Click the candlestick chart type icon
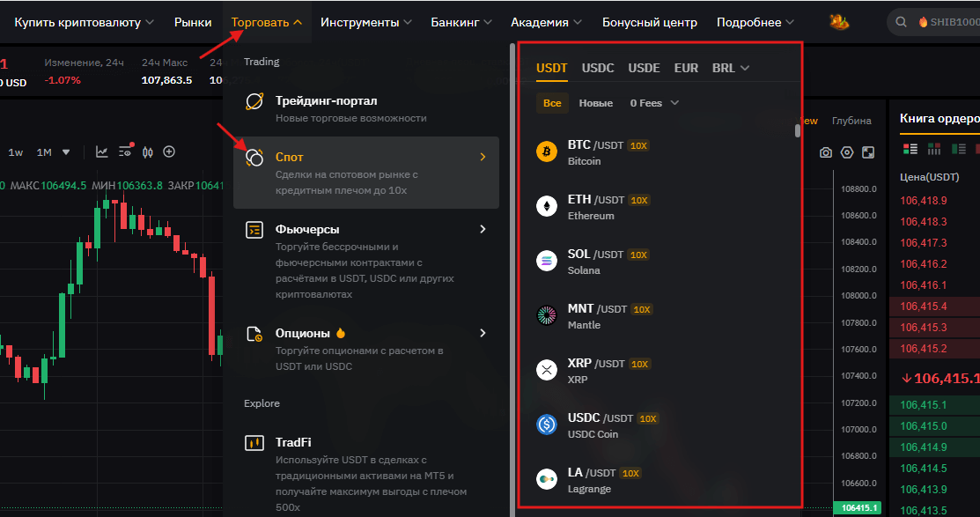 (147, 151)
